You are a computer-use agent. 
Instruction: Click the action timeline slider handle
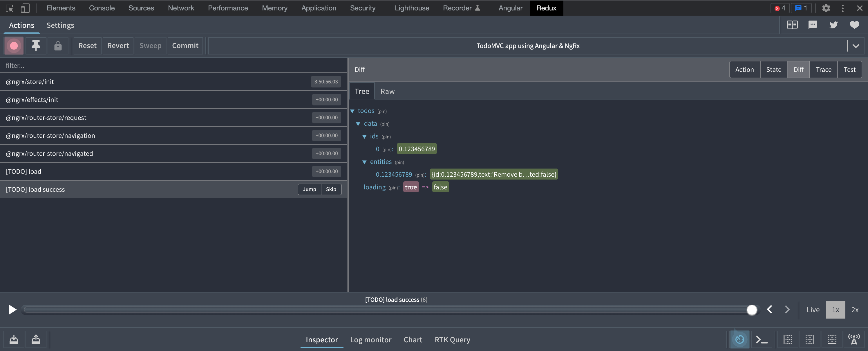pos(752,310)
